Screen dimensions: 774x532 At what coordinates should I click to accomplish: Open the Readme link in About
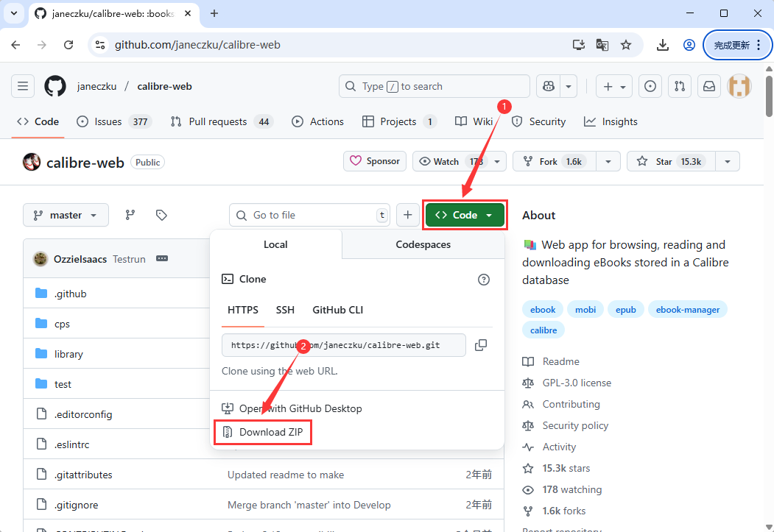560,361
